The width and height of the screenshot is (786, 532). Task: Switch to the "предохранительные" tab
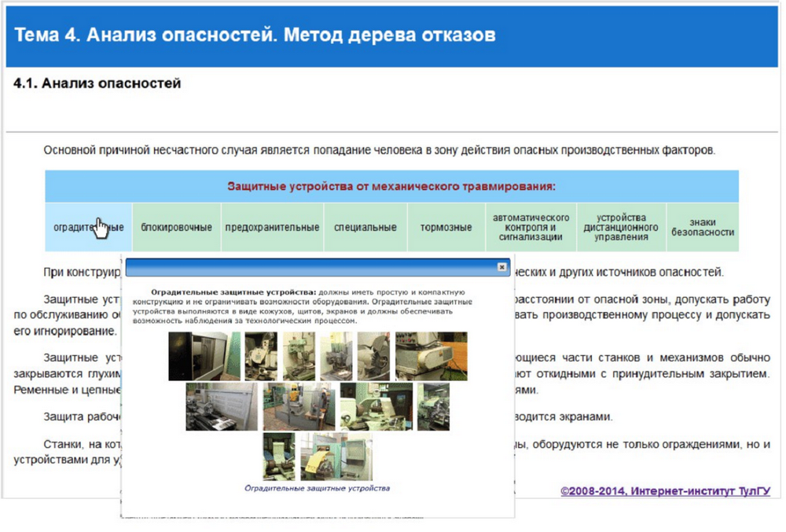pos(272,227)
